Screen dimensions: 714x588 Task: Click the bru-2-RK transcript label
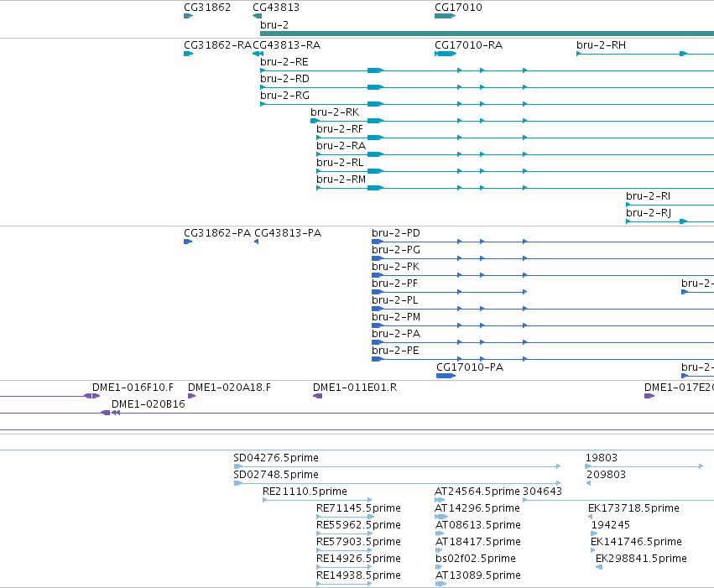tap(335, 112)
